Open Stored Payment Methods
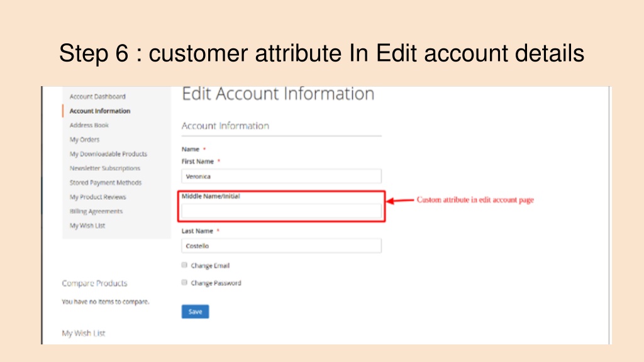644x362 pixels. (106, 183)
